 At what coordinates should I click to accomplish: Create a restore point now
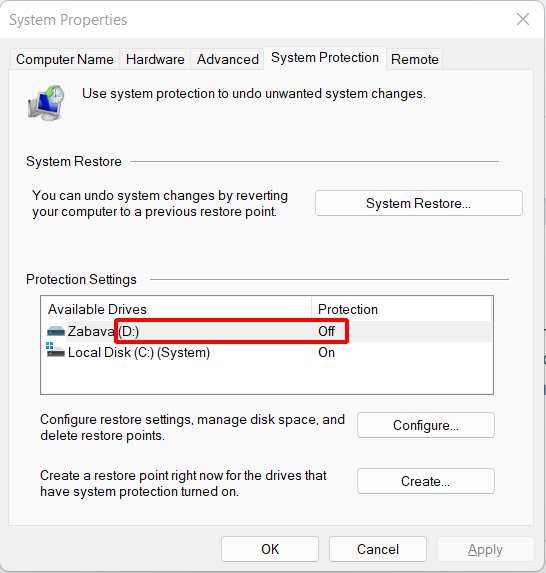tap(426, 481)
